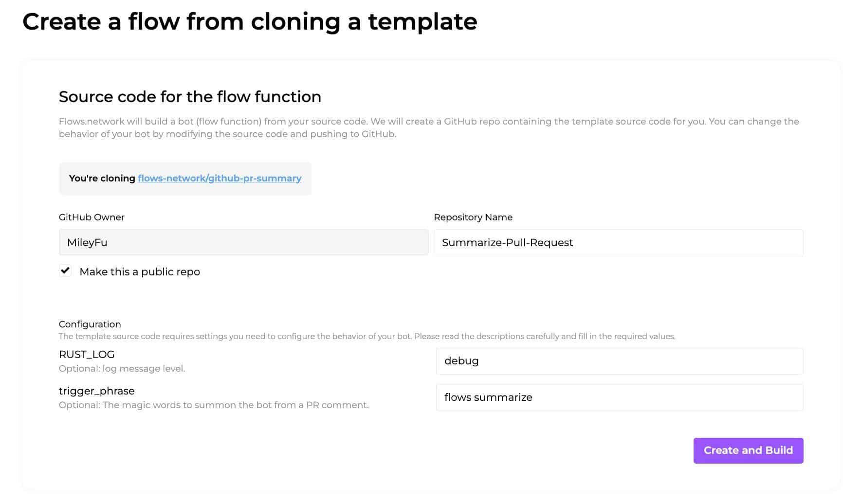Click the "You're cloning" text

coord(102,179)
